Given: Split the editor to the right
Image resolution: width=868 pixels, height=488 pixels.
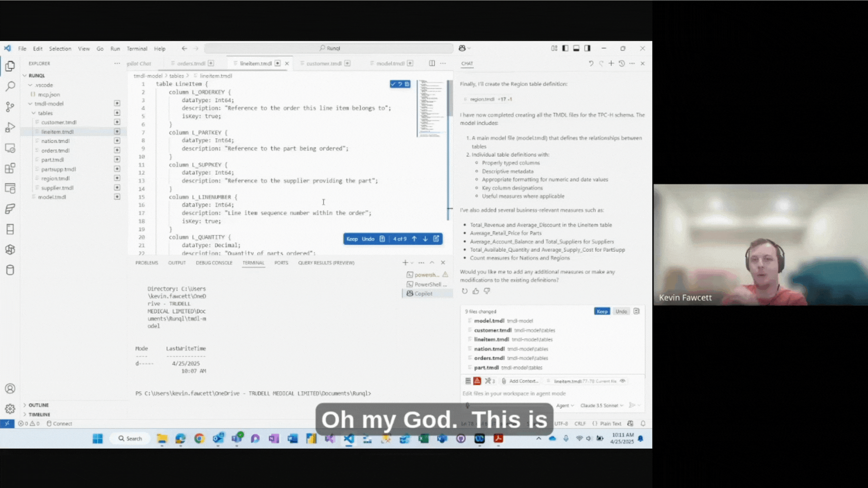Looking at the screenshot, I should 432,64.
